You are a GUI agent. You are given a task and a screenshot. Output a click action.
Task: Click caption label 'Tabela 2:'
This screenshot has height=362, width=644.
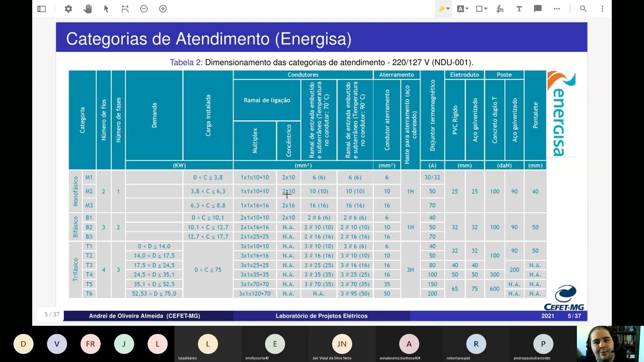(186, 62)
